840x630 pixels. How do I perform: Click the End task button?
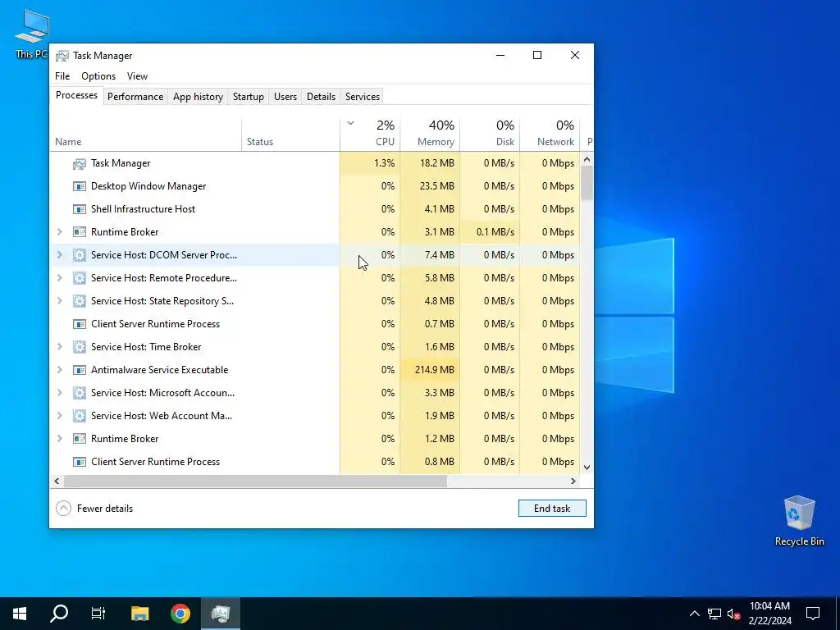(552, 509)
